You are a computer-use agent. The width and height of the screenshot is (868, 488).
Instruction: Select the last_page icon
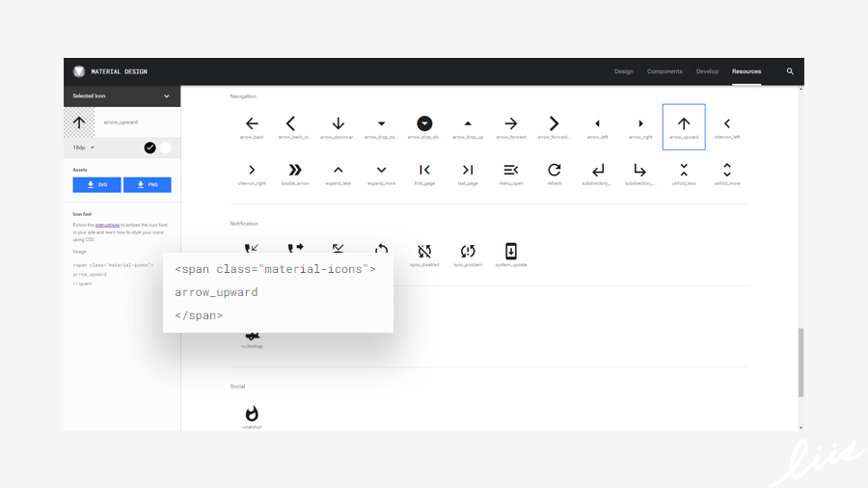click(468, 170)
